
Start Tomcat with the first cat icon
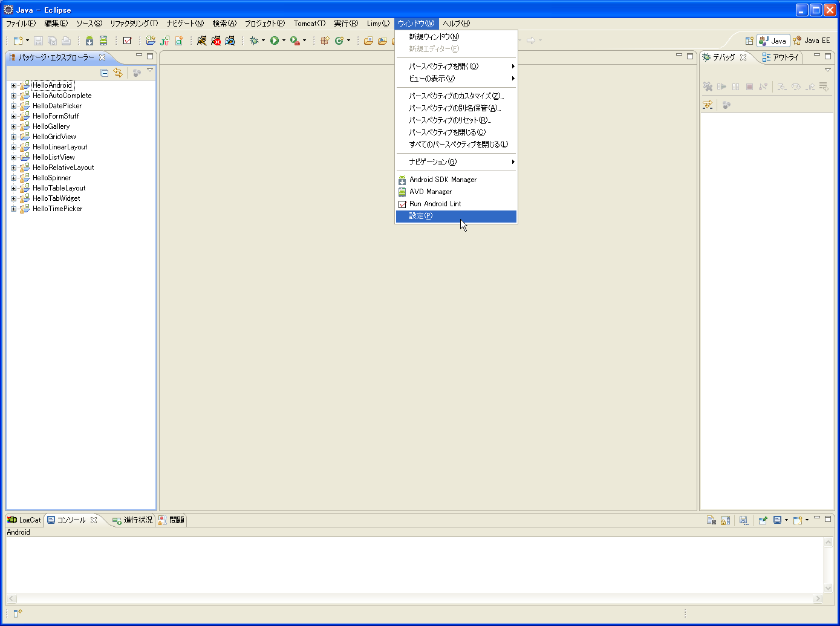202,41
